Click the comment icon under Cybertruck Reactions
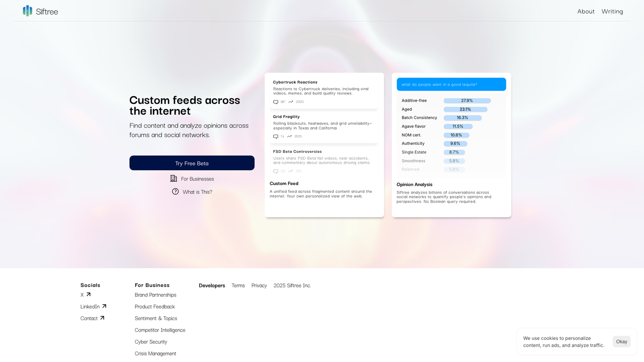The height and width of the screenshot is (362, 644). 276,102
